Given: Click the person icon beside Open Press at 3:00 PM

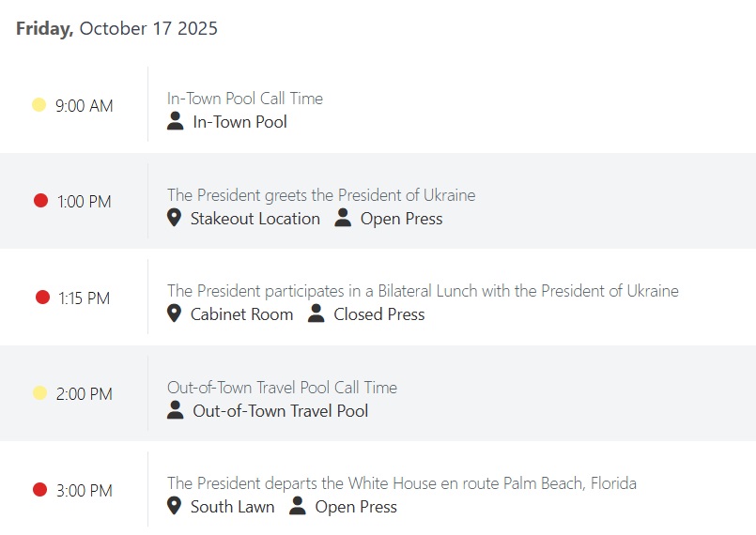Looking at the screenshot, I should (298, 507).
